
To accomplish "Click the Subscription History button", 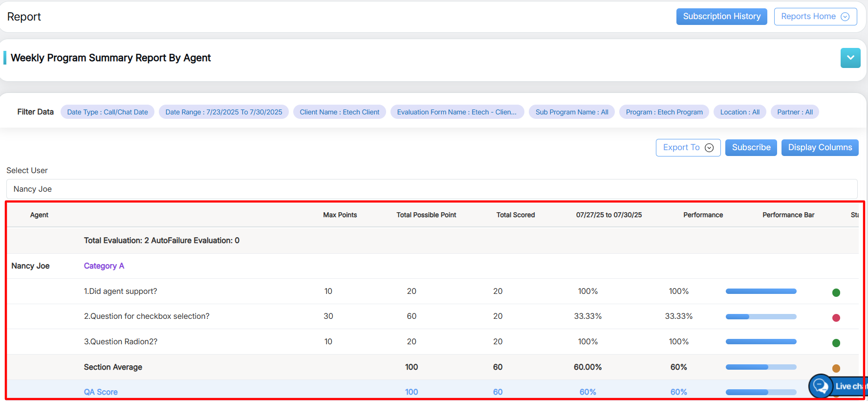I will coord(721,17).
